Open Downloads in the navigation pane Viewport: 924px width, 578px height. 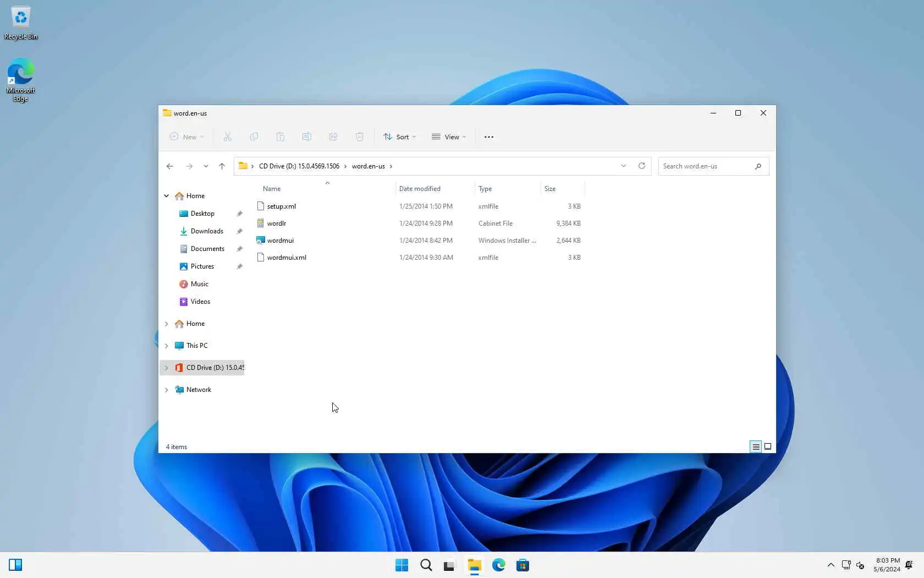(207, 231)
